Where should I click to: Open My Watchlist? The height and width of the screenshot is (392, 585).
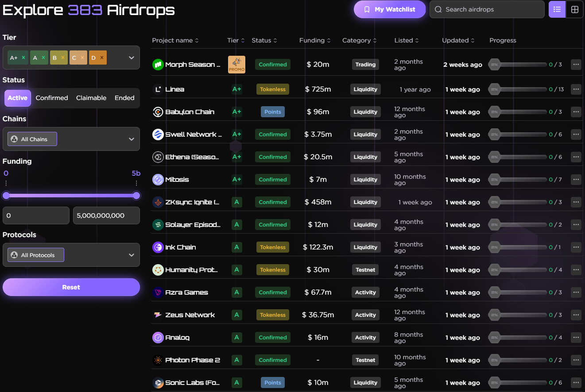click(x=389, y=9)
